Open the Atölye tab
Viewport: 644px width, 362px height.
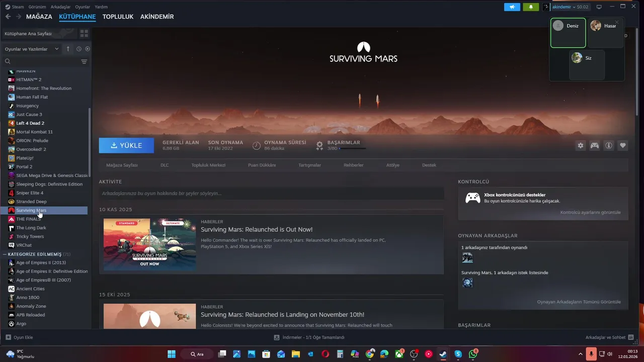[x=392, y=165]
